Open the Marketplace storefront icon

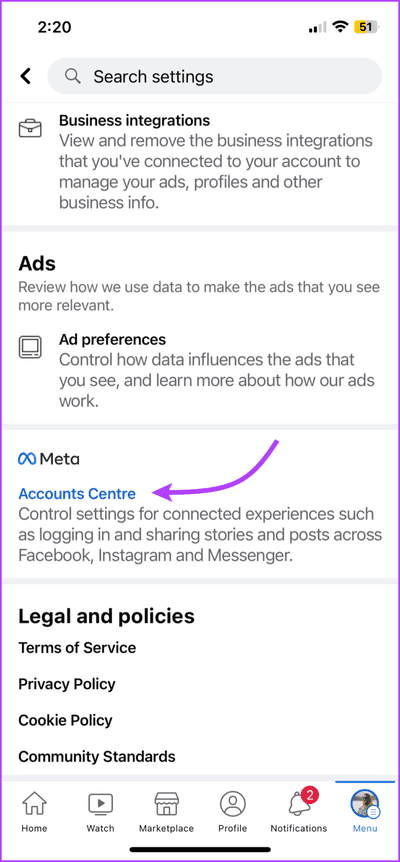(166, 804)
